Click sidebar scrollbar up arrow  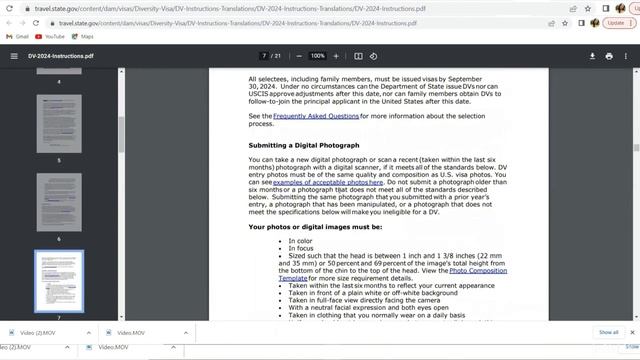point(121,71)
